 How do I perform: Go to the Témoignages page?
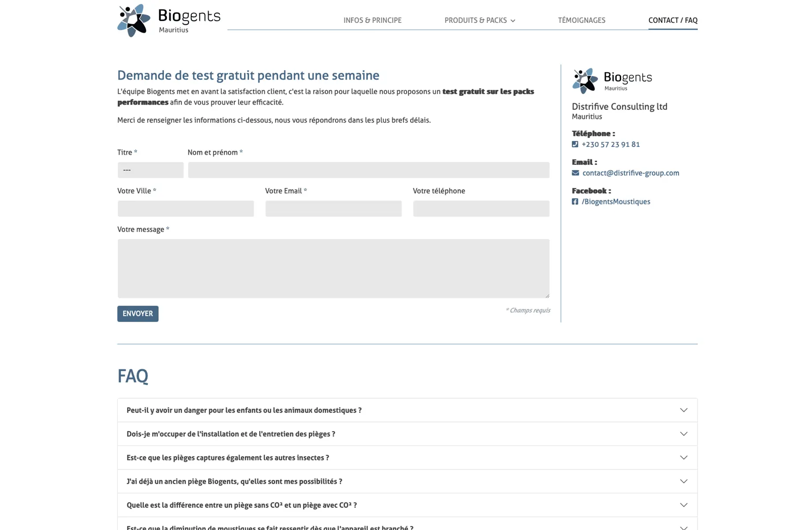click(581, 20)
